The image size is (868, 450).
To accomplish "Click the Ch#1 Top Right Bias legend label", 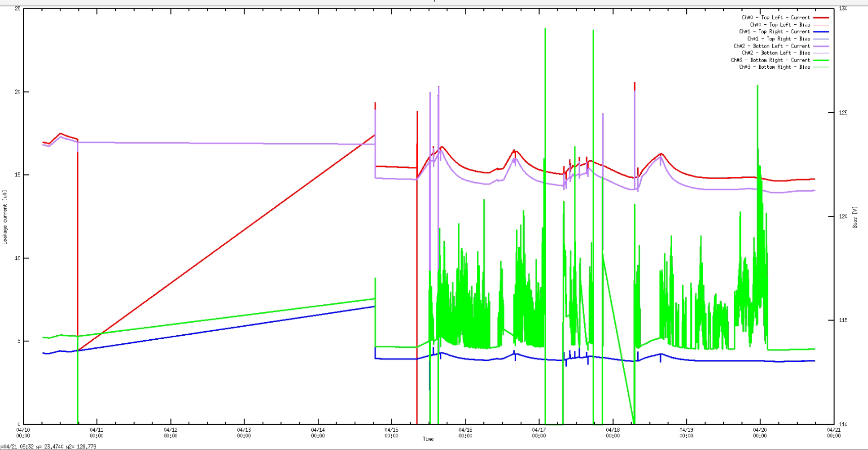I will click(778, 39).
